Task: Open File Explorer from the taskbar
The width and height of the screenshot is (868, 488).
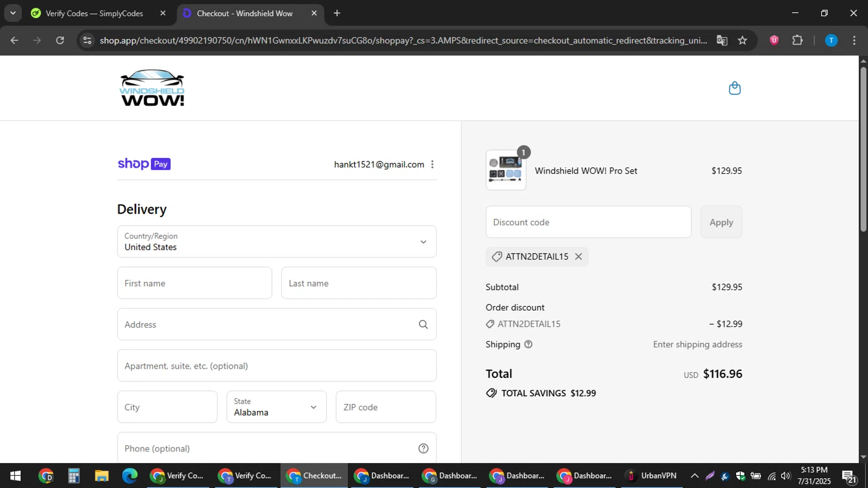Action: pyautogui.click(x=102, y=476)
